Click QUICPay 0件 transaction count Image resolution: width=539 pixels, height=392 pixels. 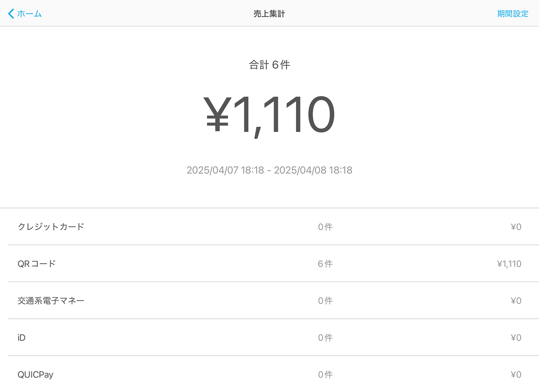click(325, 375)
